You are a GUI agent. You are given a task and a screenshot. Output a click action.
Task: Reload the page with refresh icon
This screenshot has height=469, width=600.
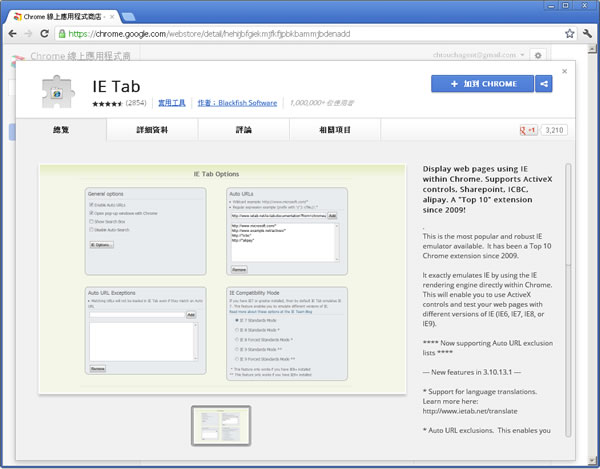(x=44, y=34)
